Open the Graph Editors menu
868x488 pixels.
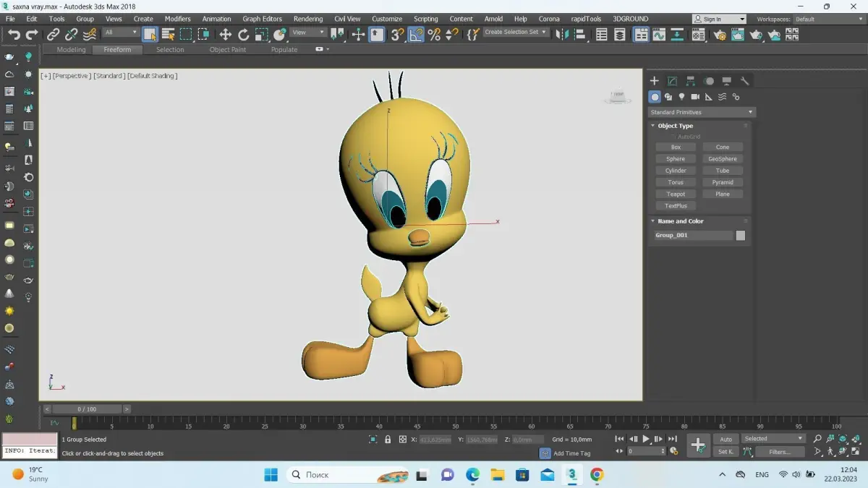[x=262, y=19]
